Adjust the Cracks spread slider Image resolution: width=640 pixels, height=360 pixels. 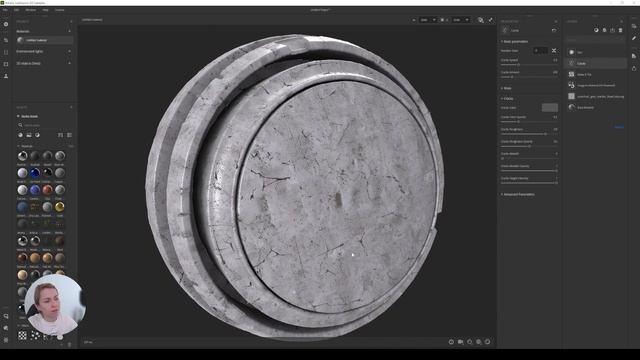click(529, 64)
